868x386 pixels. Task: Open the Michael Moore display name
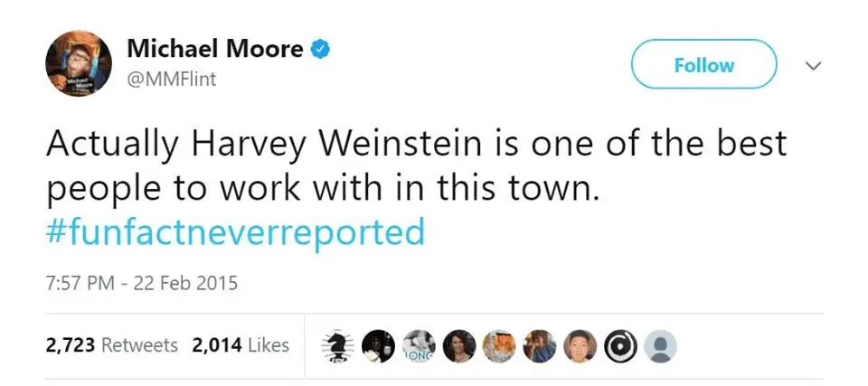tap(215, 50)
